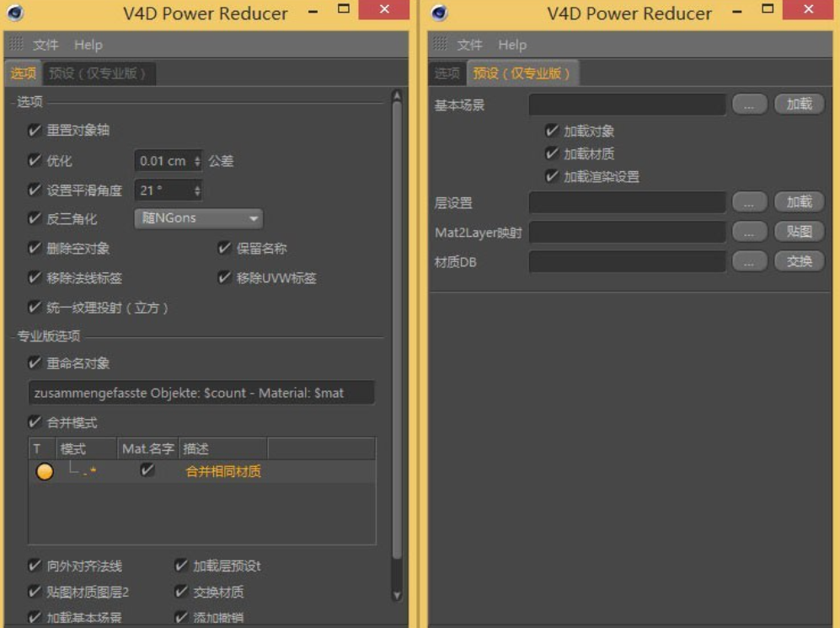
Task: Click 加载 button for 层设置
Action: (800, 202)
